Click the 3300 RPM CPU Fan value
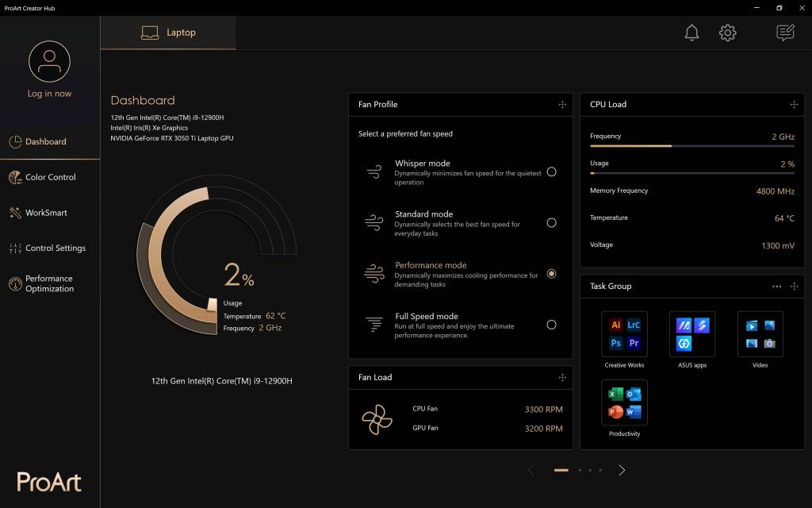The image size is (812, 508). (543, 410)
